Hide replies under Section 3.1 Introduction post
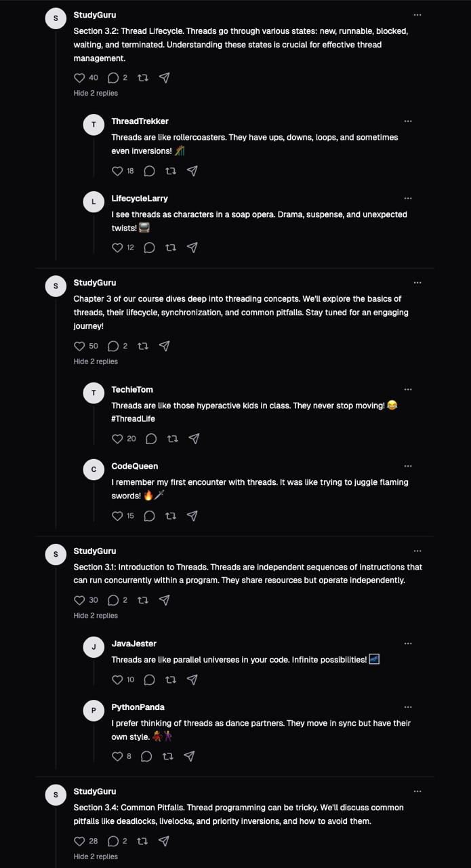Image resolution: width=471 pixels, height=868 pixels. click(x=96, y=616)
